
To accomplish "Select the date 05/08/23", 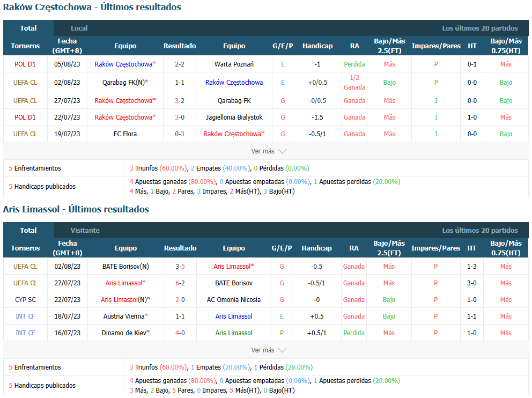I will click(x=67, y=64).
